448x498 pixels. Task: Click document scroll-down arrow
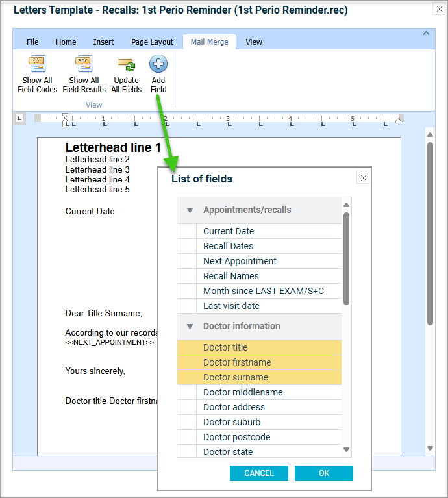[430, 448]
